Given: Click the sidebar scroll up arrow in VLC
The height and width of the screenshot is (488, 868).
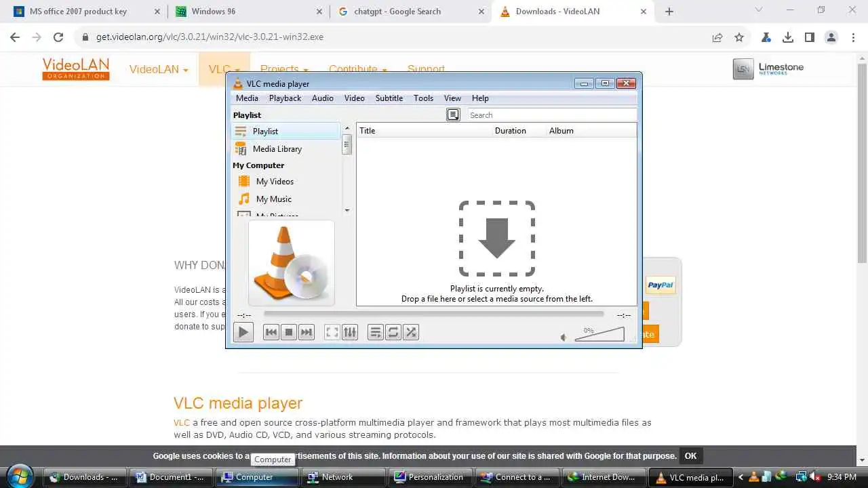Looking at the screenshot, I should click(x=347, y=129).
